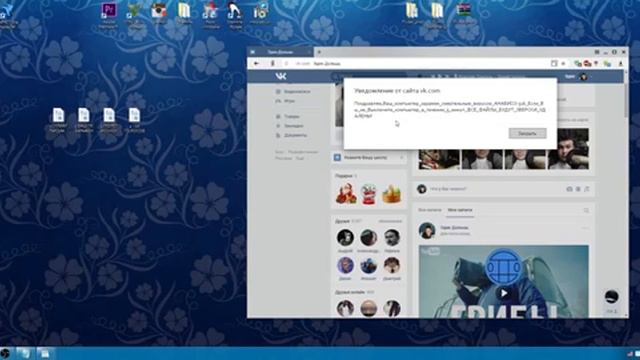Open friend Денис's avatar
Screen dimensions: 640x360
345,265
